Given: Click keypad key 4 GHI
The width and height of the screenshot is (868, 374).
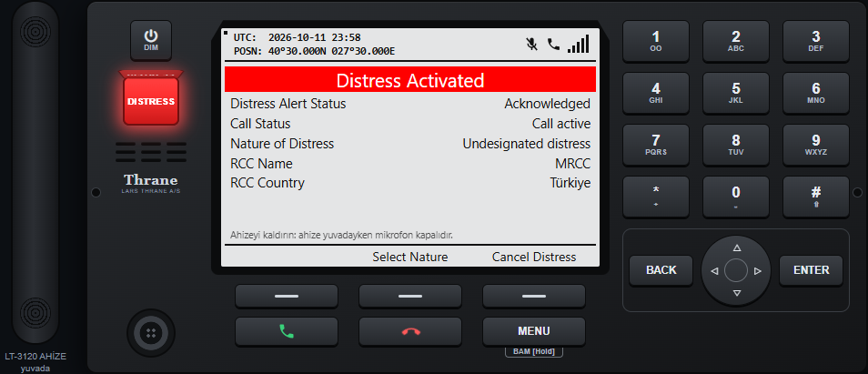Looking at the screenshot, I should (656, 93).
